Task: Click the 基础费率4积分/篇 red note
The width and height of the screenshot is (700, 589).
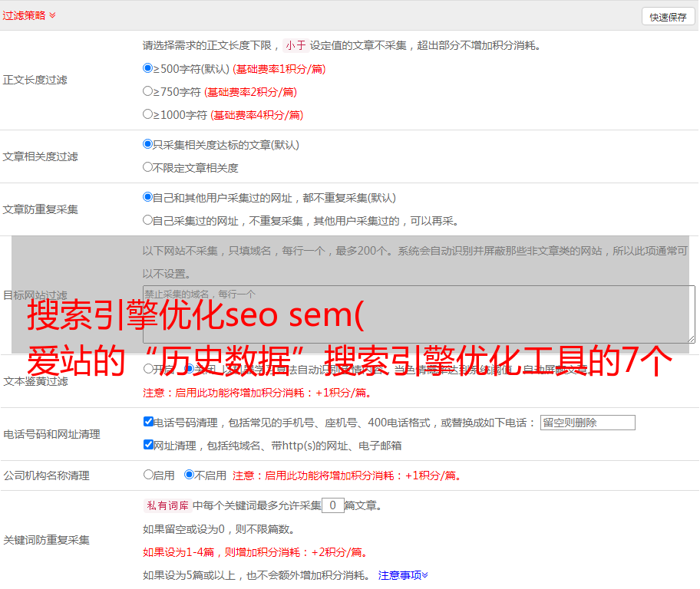Action: pyautogui.click(x=256, y=115)
